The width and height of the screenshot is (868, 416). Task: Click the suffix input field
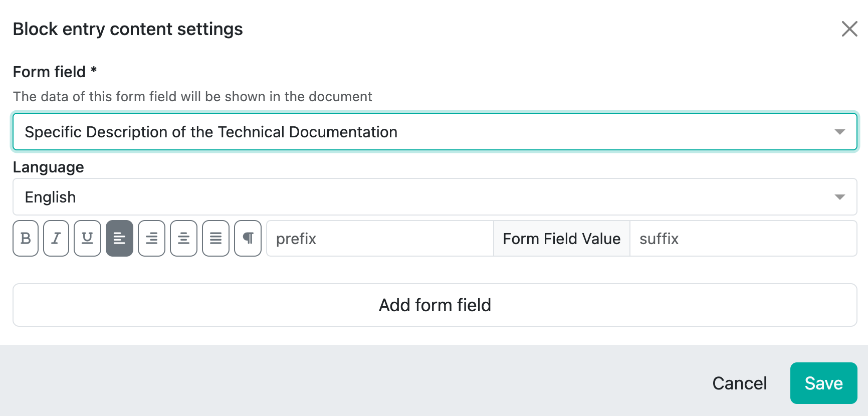pyautogui.click(x=743, y=239)
